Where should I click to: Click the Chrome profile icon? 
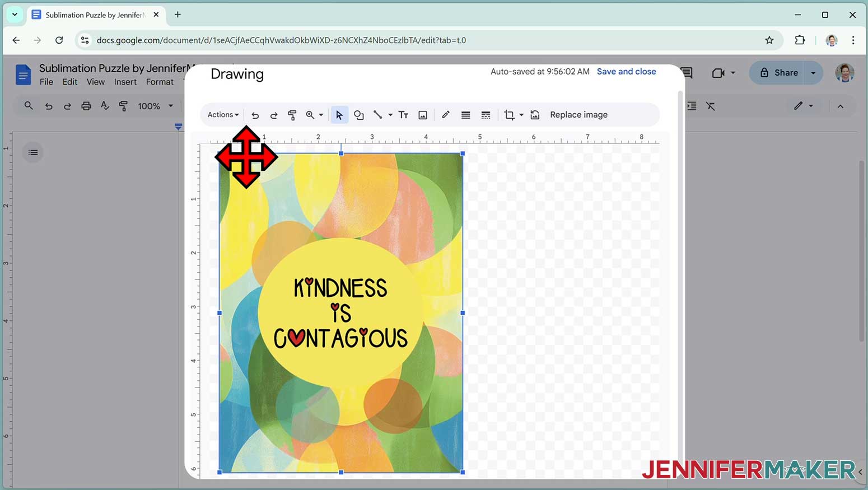[832, 40]
